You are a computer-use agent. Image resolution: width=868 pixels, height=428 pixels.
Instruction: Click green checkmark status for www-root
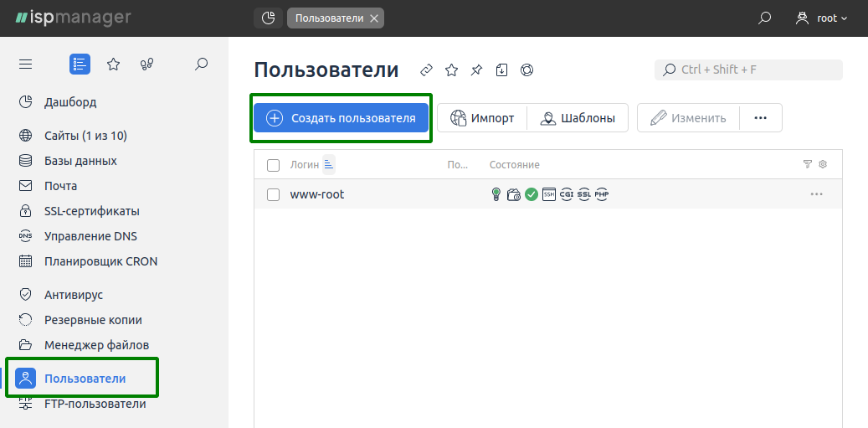pyautogui.click(x=532, y=194)
